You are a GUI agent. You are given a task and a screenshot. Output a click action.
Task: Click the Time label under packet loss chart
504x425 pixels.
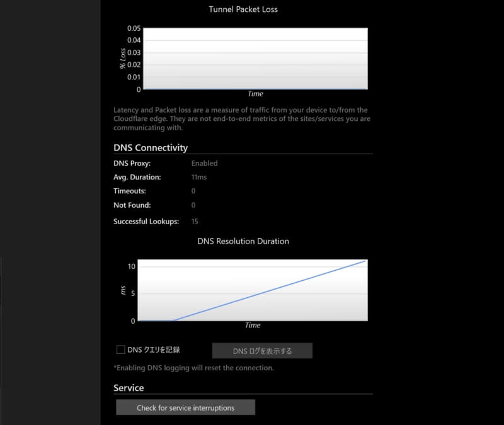[255, 94]
